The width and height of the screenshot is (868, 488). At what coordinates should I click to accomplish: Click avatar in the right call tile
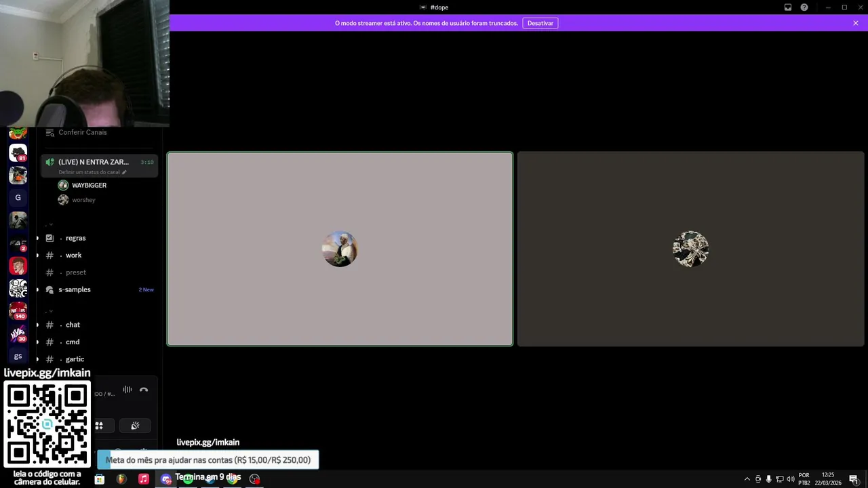pos(690,249)
